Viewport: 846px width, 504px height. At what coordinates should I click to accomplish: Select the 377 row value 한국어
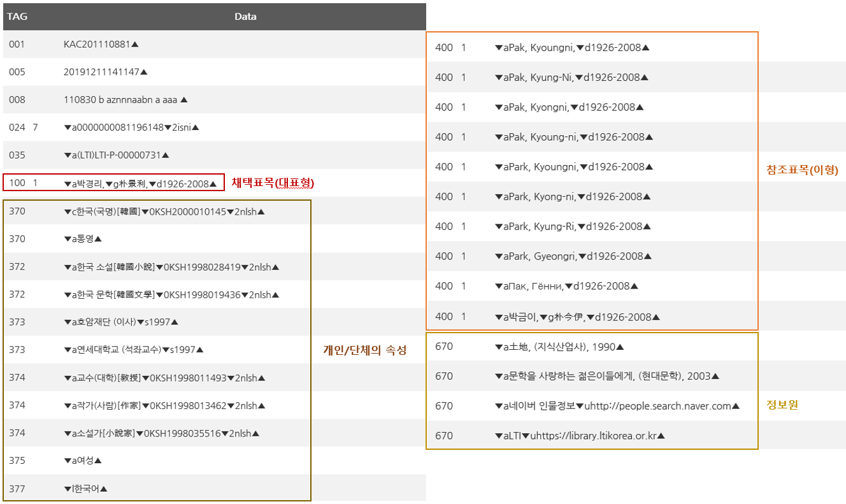(x=86, y=489)
